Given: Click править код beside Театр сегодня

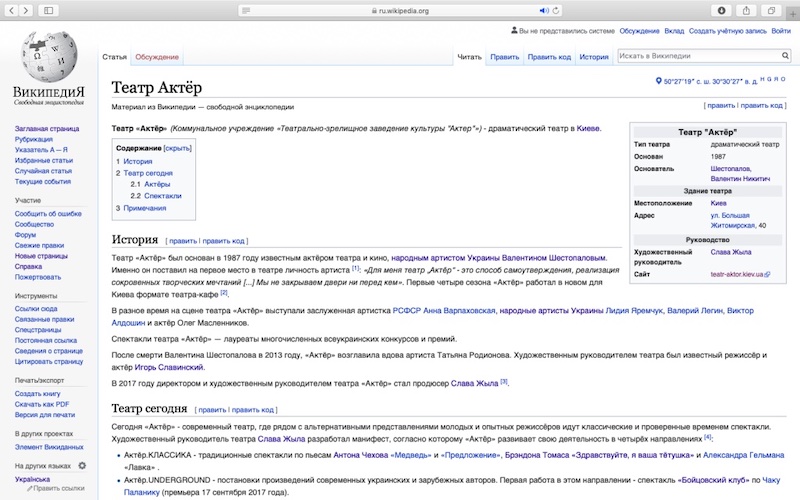Looking at the screenshot, I should [x=253, y=410].
